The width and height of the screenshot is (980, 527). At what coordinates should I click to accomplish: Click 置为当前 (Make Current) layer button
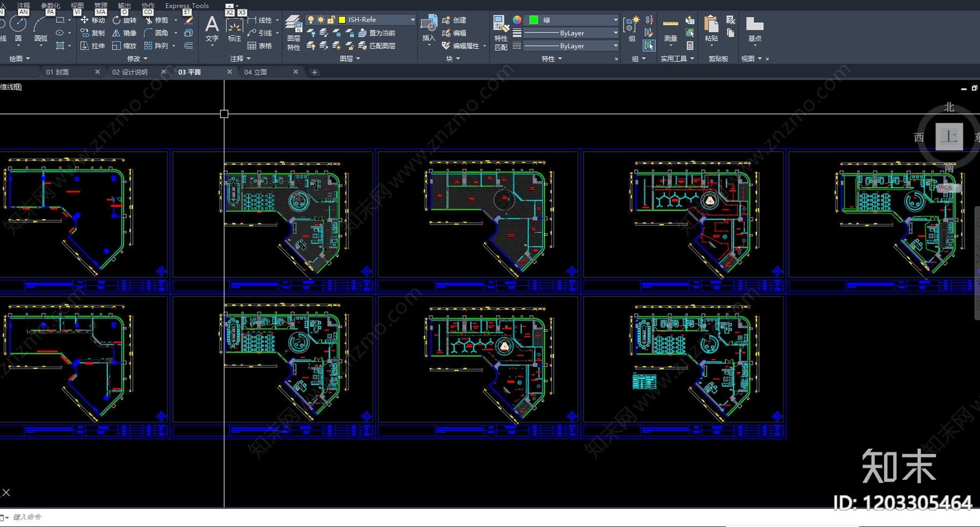pos(377,33)
